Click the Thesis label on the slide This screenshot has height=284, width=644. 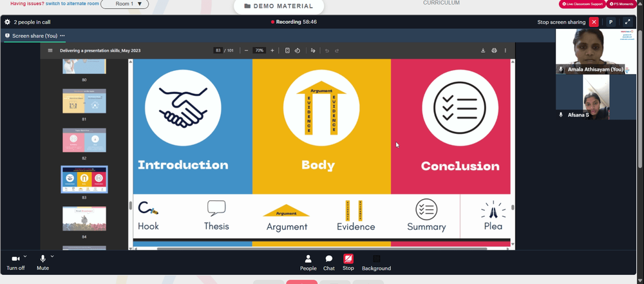(216, 226)
